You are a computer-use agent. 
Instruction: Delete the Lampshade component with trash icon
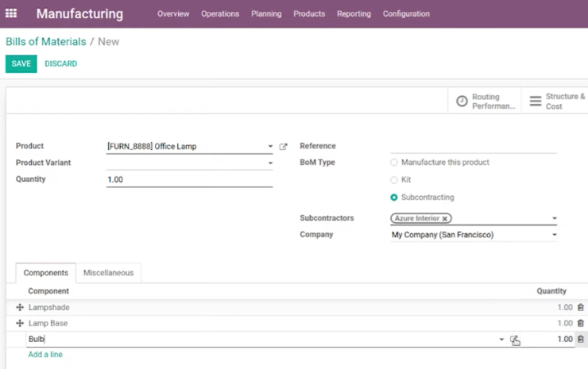[581, 307]
